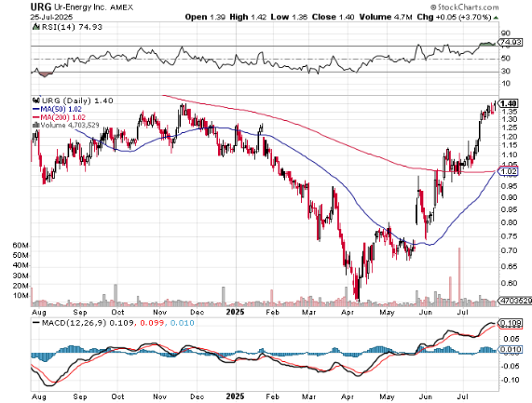The height and width of the screenshot is (403, 532).
Task: Click the Nov label under the MACD panel
Action: pos(160,396)
